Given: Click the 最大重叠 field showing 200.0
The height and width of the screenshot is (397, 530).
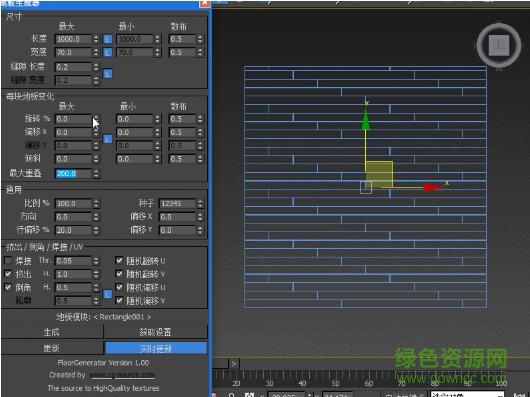Looking at the screenshot, I should click(73, 174).
